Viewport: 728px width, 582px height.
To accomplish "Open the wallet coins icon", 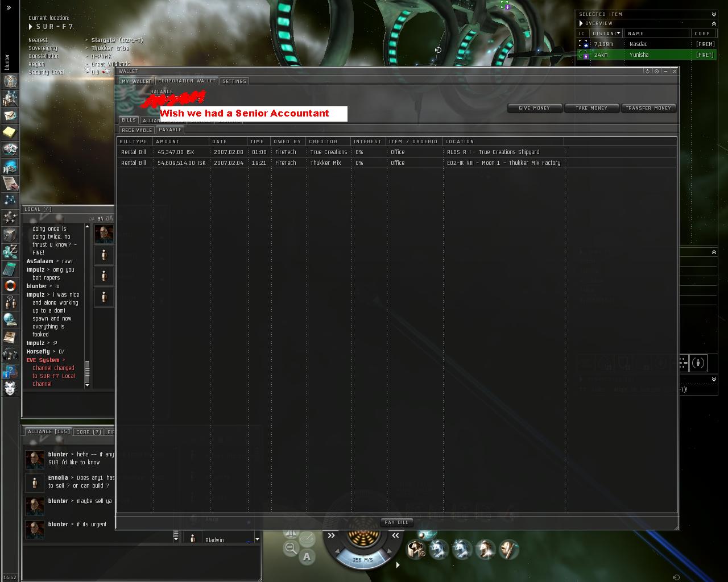I will tap(10, 251).
